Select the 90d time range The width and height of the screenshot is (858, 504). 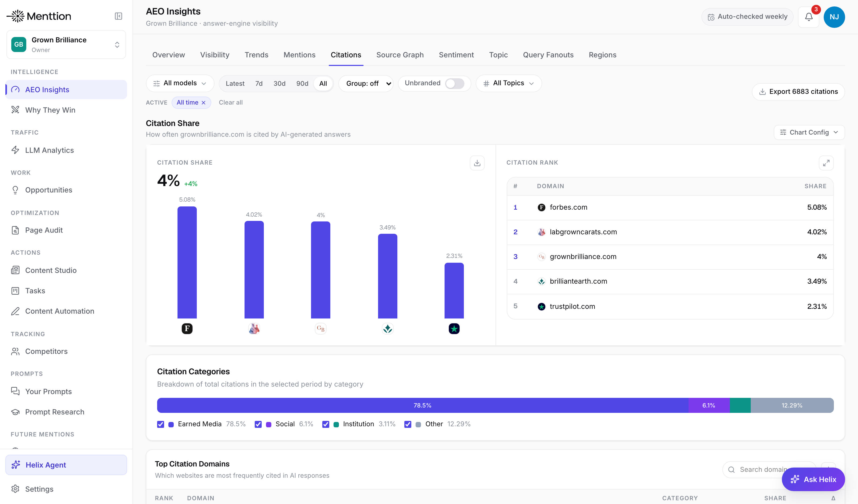point(302,83)
